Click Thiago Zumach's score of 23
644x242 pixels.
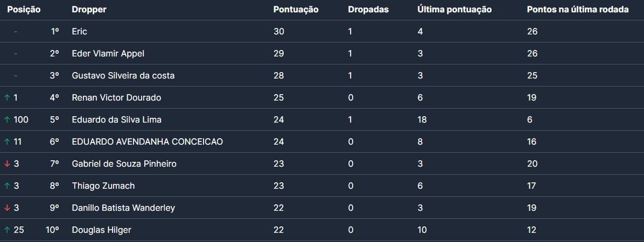coord(278,186)
